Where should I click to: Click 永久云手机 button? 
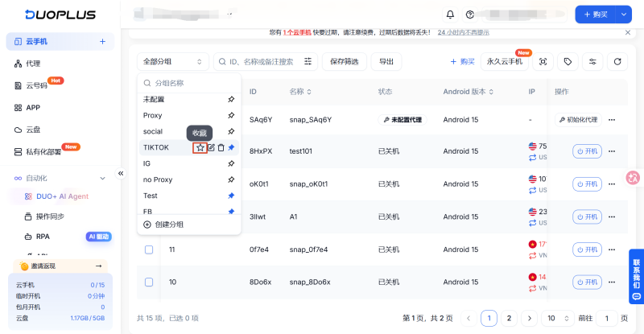pyautogui.click(x=505, y=62)
